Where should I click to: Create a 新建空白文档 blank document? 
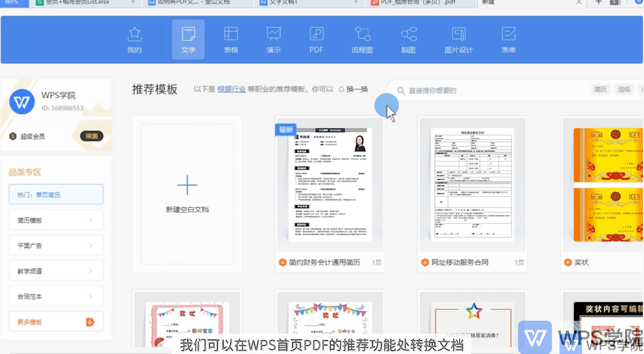(x=188, y=194)
